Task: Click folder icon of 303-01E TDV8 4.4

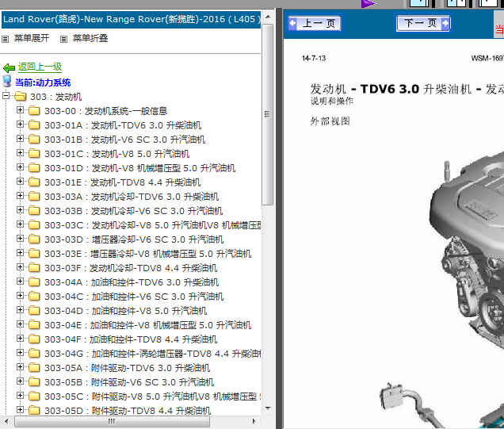Action: [x=34, y=182]
